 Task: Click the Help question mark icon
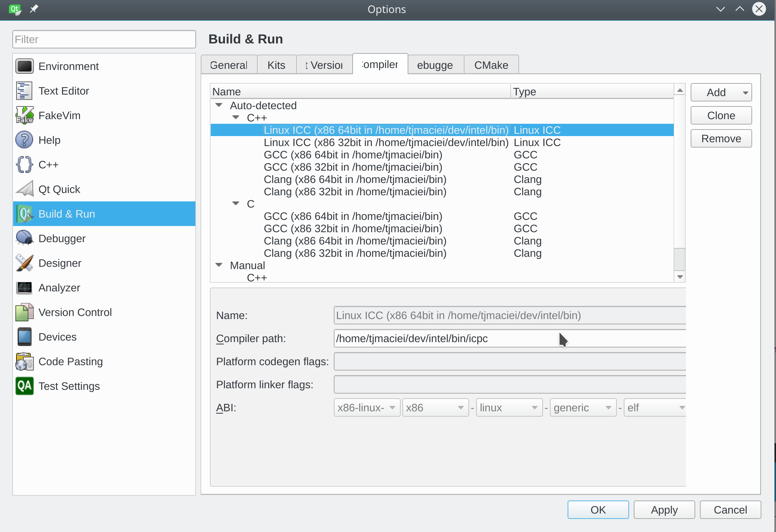click(x=25, y=140)
